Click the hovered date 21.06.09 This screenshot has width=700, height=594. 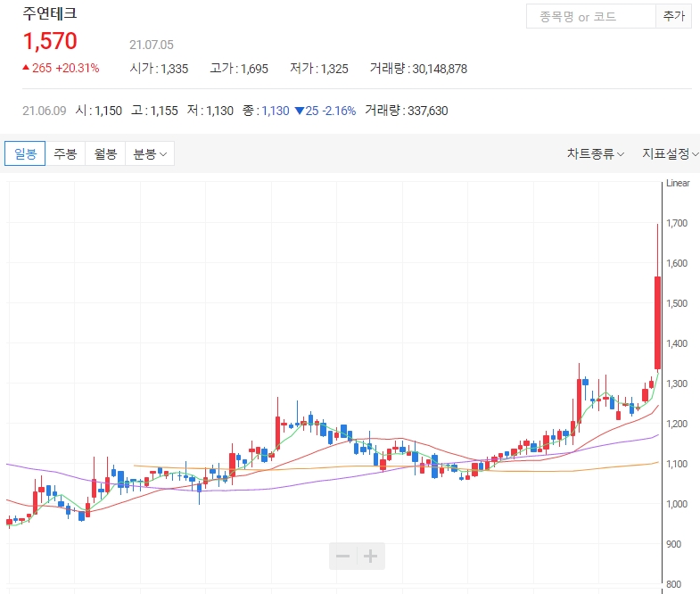tap(45, 111)
